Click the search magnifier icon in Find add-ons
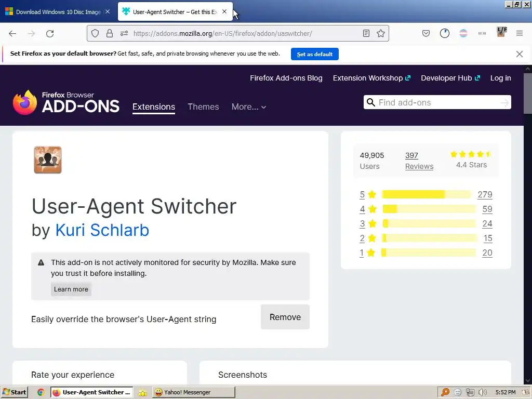This screenshot has width=532, height=399. (x=371, y=102)
